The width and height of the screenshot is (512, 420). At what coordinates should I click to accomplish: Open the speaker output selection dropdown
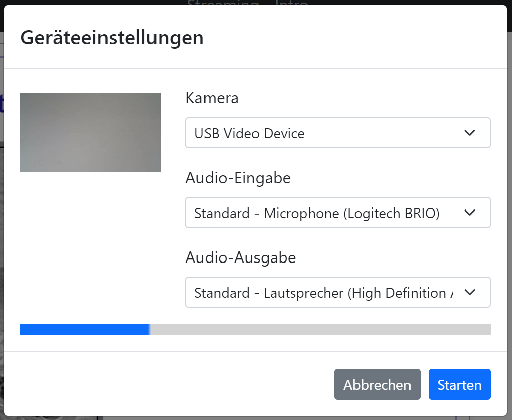pos(338,292)
